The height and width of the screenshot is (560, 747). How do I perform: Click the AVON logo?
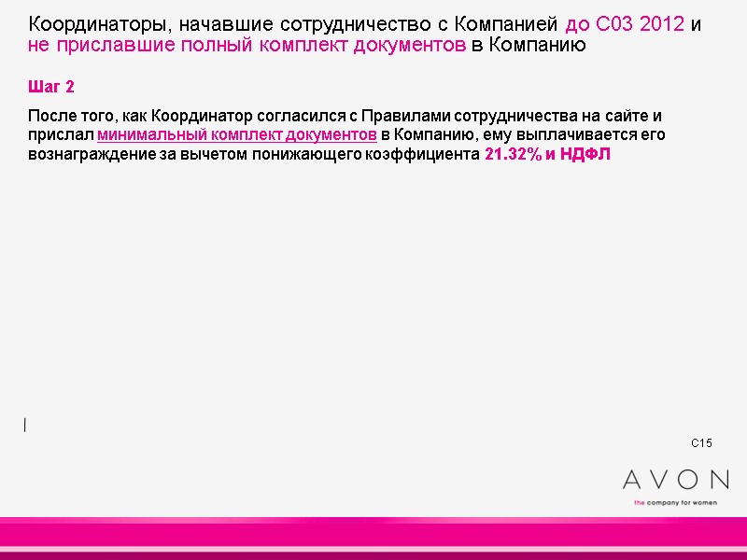tap(674, 481)
